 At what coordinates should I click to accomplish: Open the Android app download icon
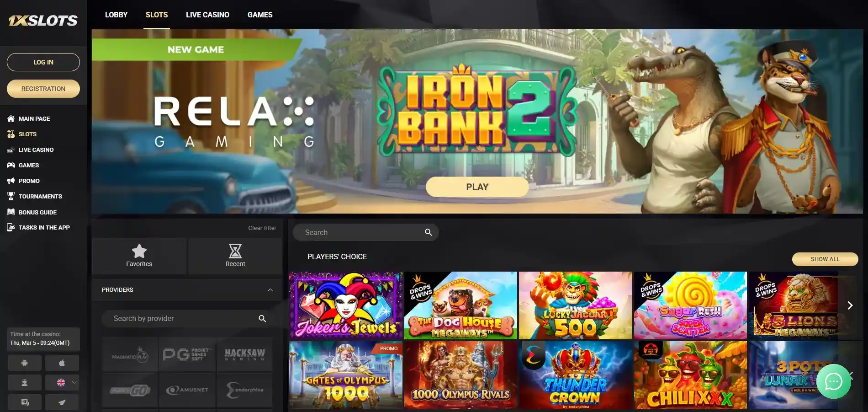coord(25,363)
